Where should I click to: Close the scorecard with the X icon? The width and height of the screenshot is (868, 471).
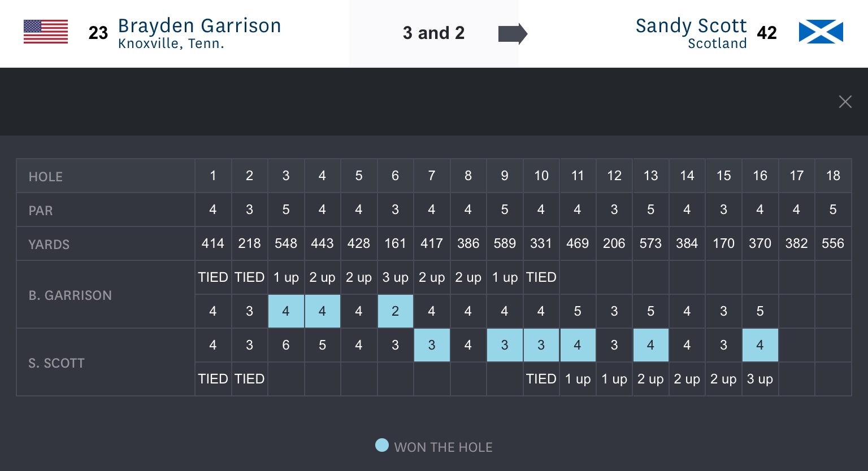click(845, 102)
